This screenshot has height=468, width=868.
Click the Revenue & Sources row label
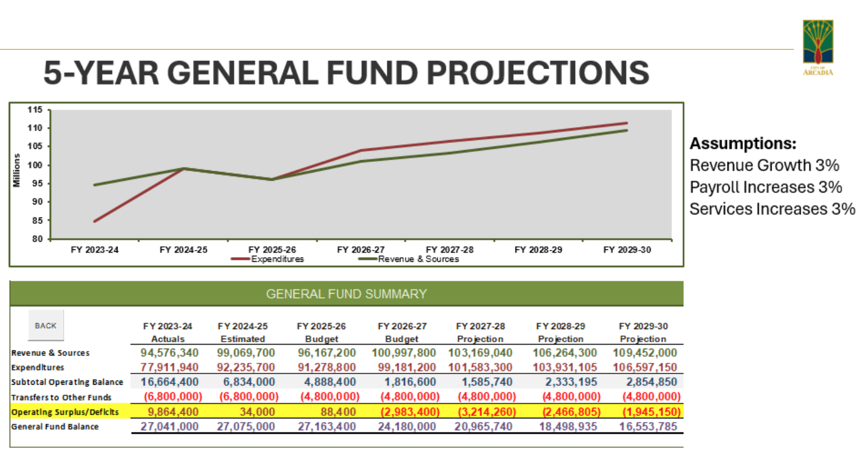(50, 353)
